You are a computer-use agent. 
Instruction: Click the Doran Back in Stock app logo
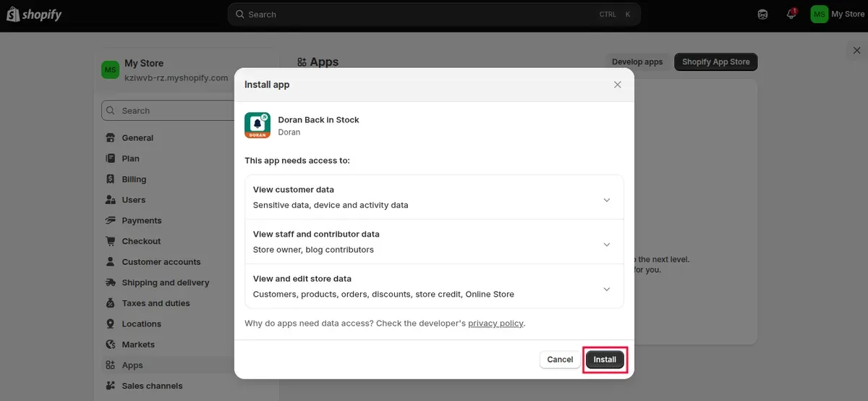[x=258, y=125]
